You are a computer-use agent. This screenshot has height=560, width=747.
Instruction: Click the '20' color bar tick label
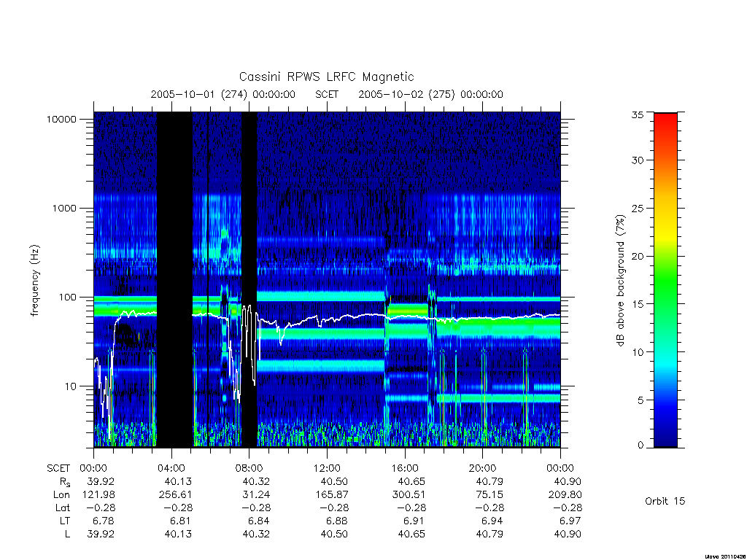637,256
